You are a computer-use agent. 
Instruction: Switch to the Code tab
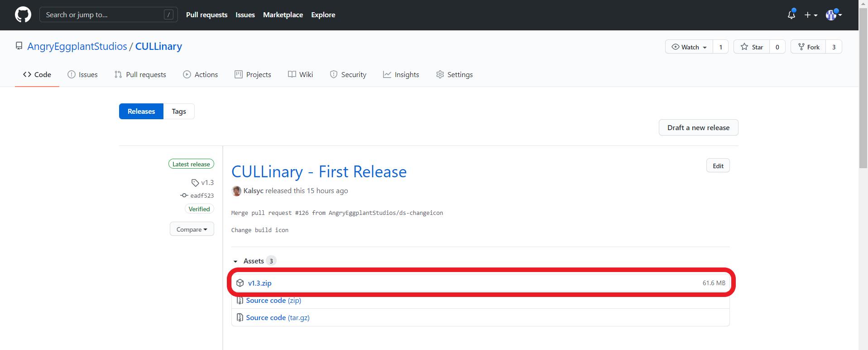tap(37, 74)
